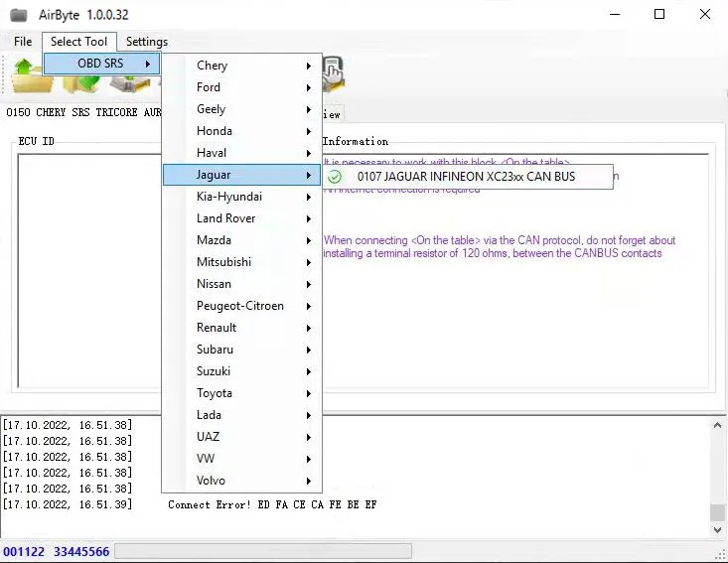Click the Connect Error log line
Image resolution: width=728 pixels, height=563 pixels.
[x=272, y=504]
